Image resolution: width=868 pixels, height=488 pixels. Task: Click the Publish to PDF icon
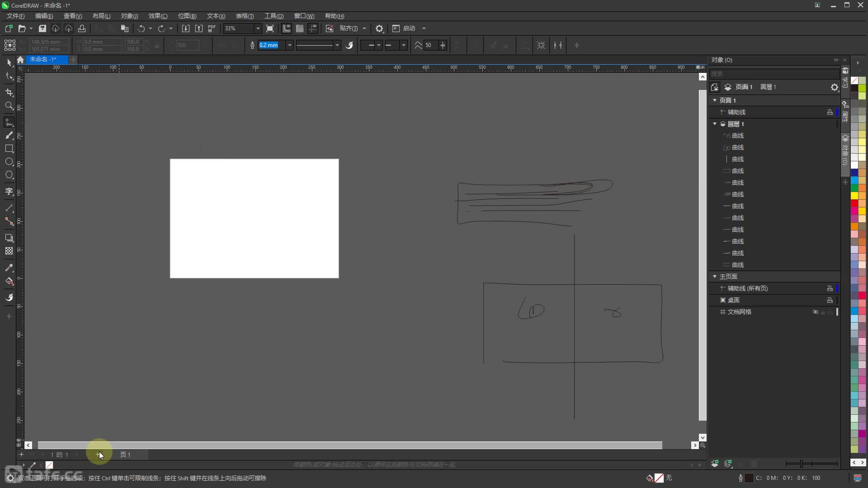click(212, 28)
